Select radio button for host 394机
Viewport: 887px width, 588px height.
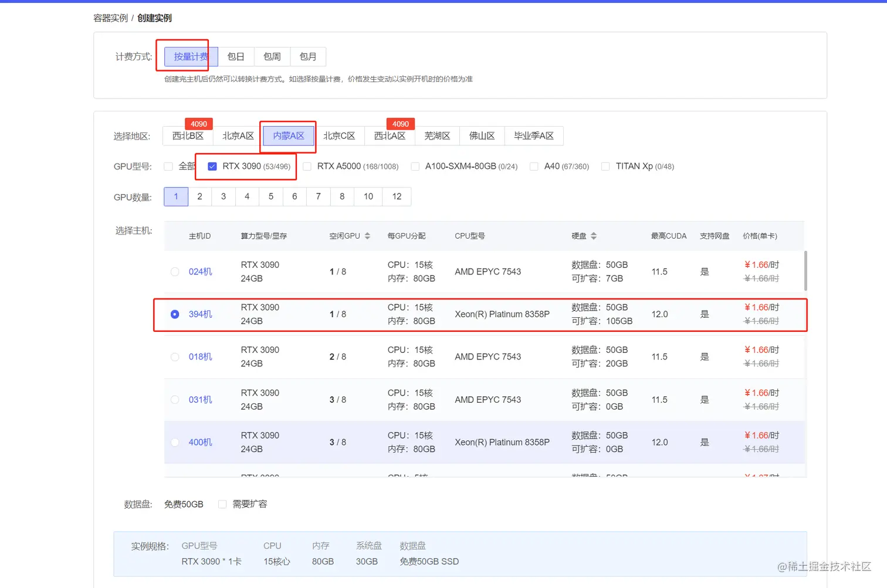pyautogui.click(x=175, y=314)
